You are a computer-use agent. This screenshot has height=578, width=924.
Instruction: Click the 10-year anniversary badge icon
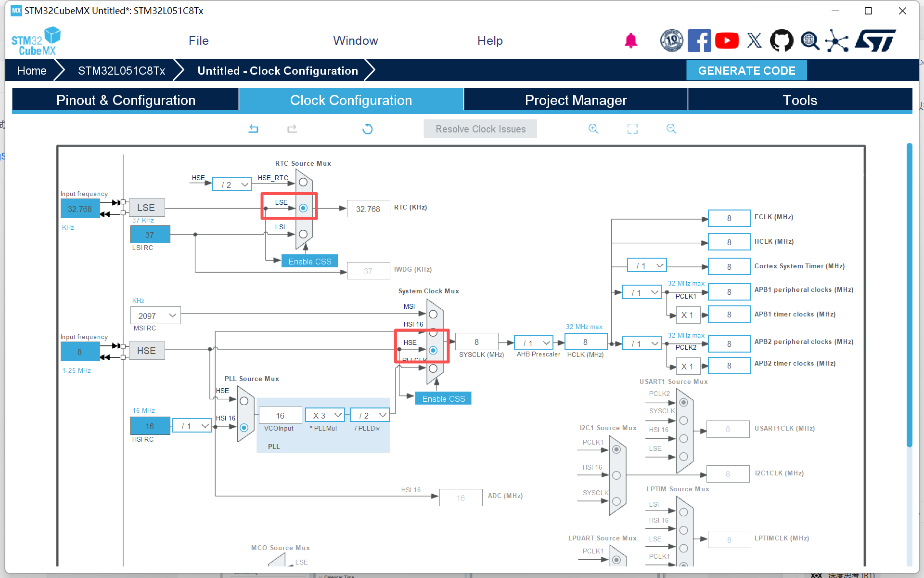pos(671,40)
